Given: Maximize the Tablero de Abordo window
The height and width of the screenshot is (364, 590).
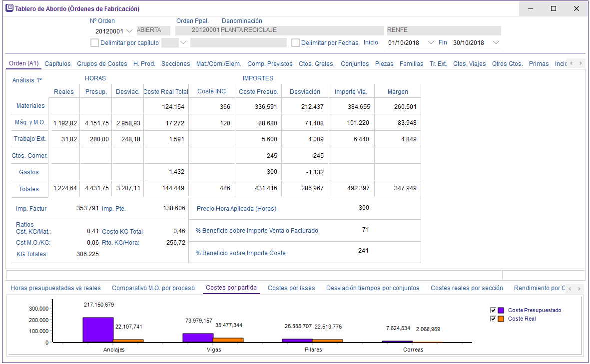Looking at the screenshot, I should pos(553,8).
